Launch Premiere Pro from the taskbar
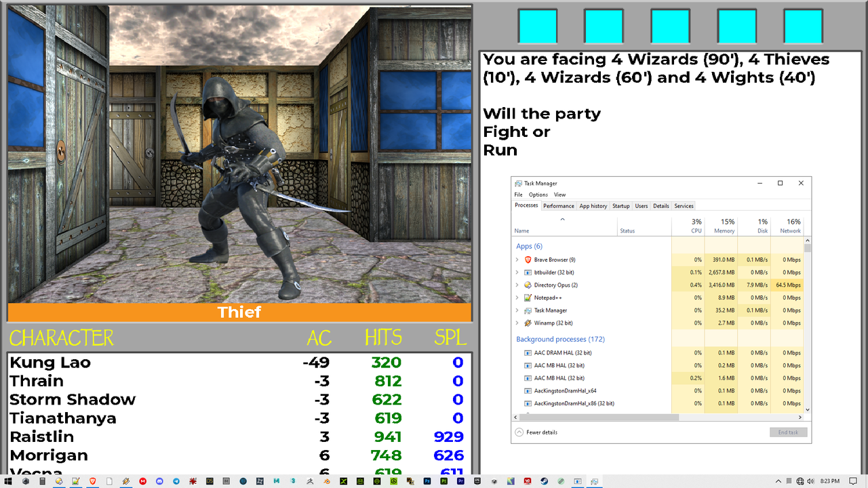Screen dimensions: 868x488 [x=460, y=481]
